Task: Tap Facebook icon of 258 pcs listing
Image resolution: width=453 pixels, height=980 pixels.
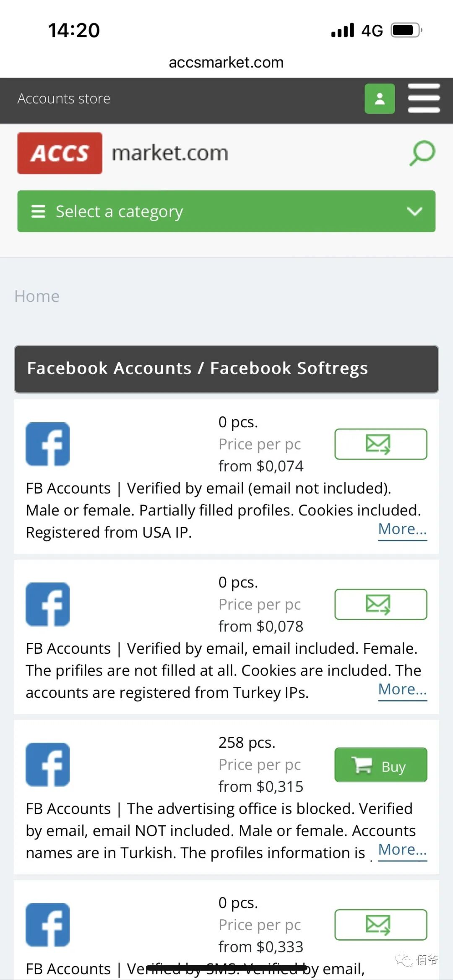Action: pos(48,764)
